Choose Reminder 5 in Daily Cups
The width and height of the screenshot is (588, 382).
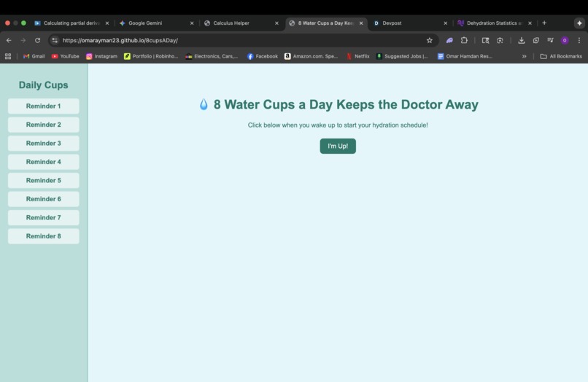(x=44, y=180)
